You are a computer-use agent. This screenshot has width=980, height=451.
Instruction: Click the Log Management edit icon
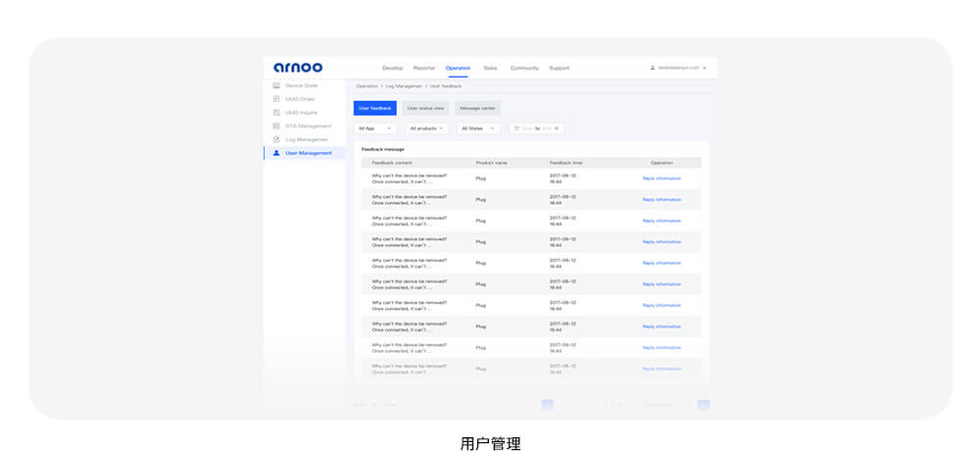click(276, 139)
